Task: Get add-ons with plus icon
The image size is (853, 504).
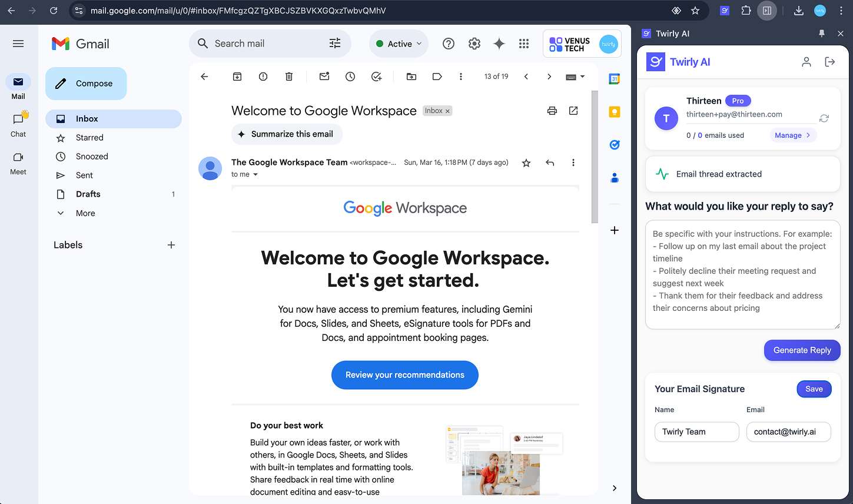Action: 615,230
